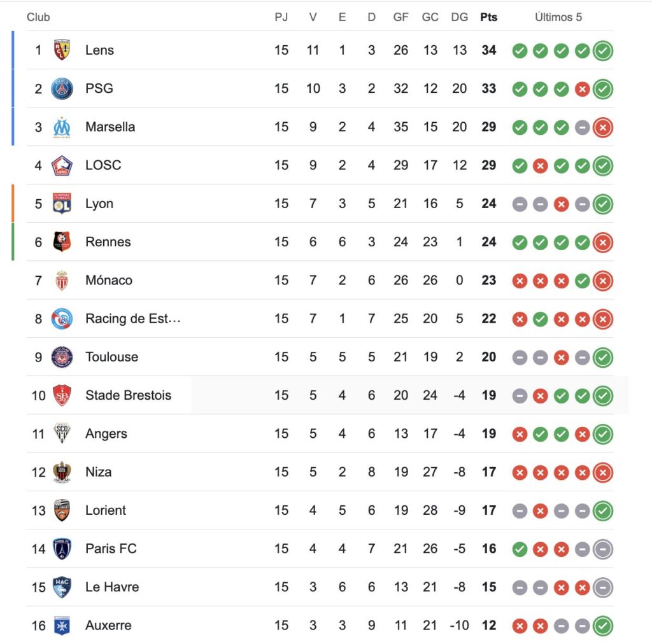
Task: Open the Racing de Est… team row name
Action: 133,319
